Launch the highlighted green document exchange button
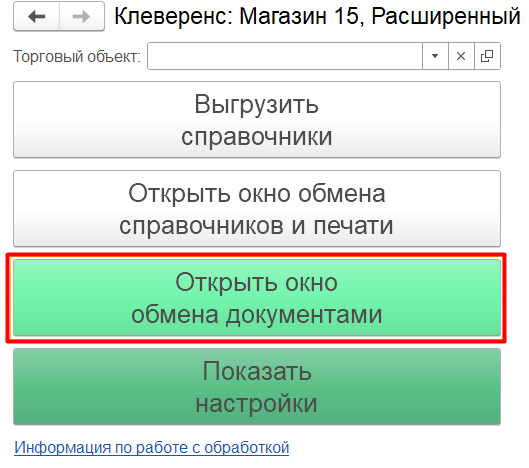The height and width of the screenshot is (468, 529). [x=257, y=298]
